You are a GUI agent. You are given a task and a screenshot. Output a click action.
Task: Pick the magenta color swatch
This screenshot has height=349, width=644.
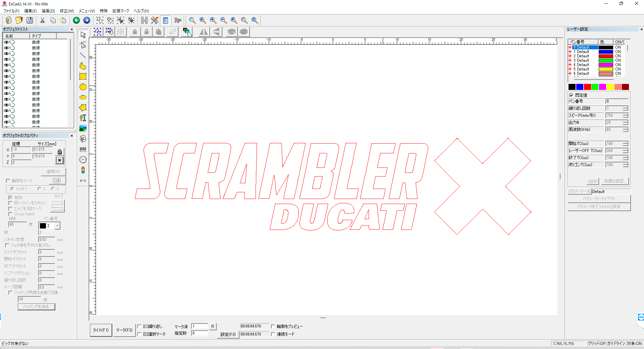602,87
